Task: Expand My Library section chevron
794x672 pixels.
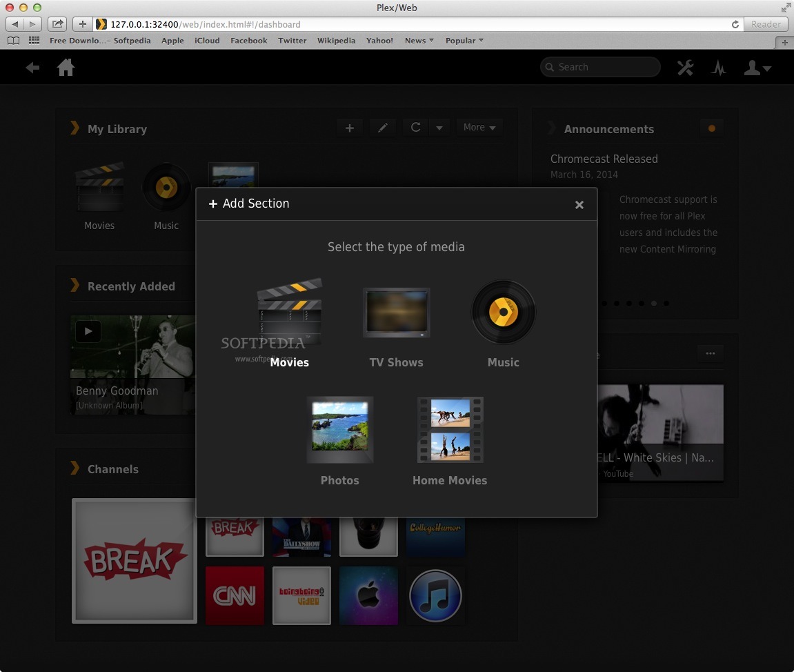Action: coord(75,128)
